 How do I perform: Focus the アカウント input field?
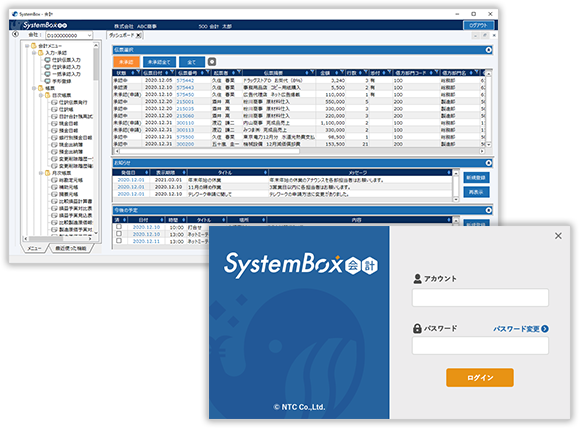[480, 298]
